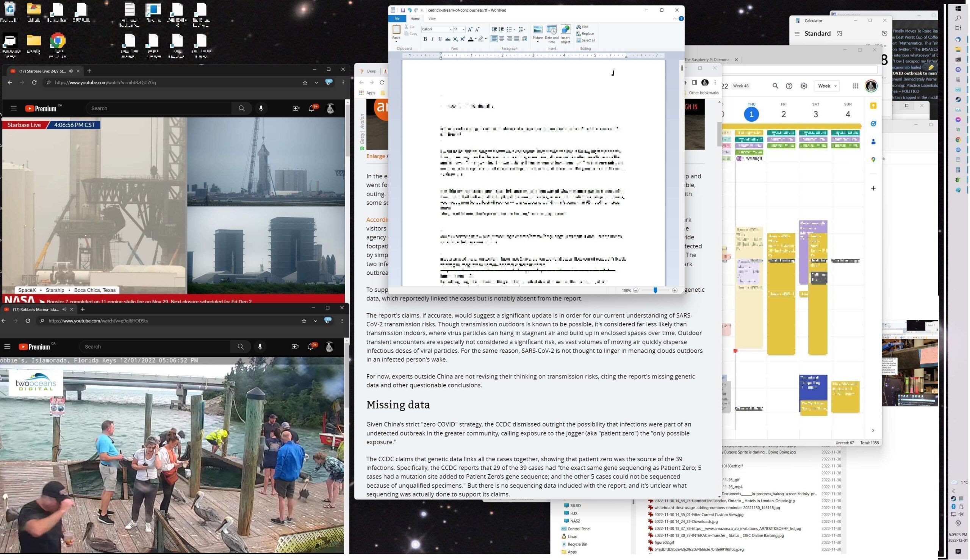Mute the Starbase Live browser tab
Screen dimensions: 970x560
pos(71,71)
